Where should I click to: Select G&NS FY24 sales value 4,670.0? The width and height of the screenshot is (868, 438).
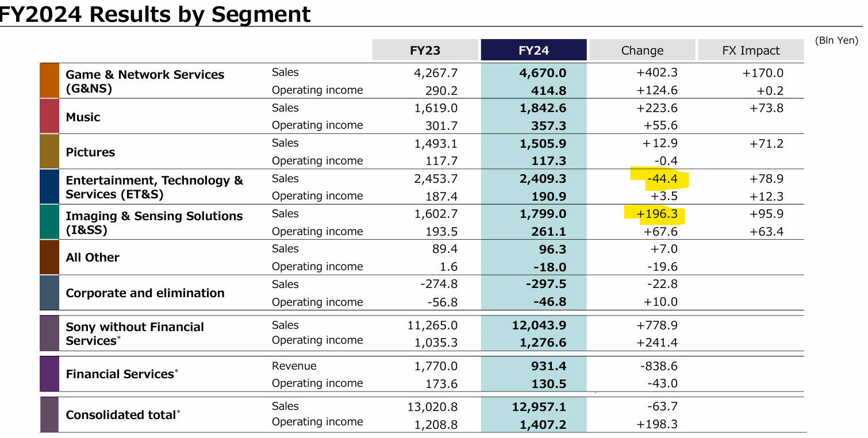543,73
